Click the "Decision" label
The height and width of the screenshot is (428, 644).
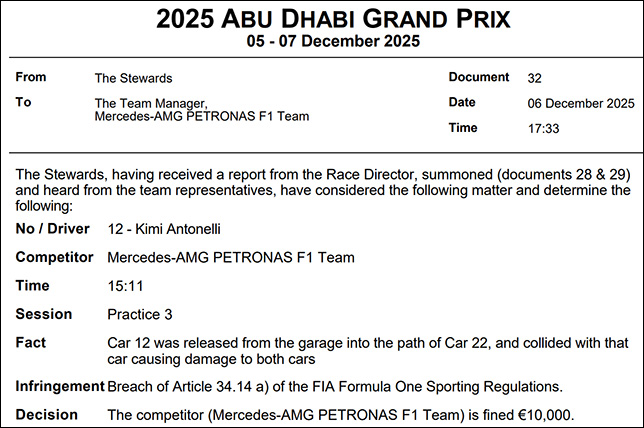pos(45,414)
